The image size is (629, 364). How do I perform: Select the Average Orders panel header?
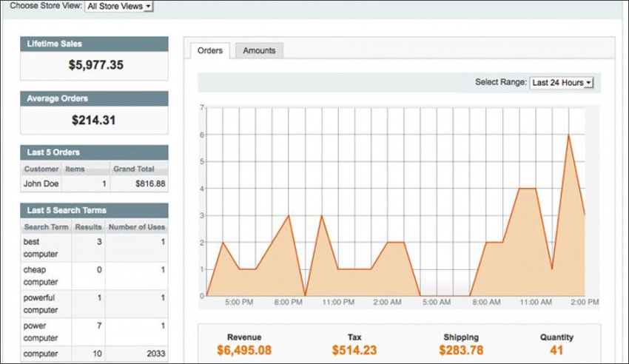tap(94, 98)
